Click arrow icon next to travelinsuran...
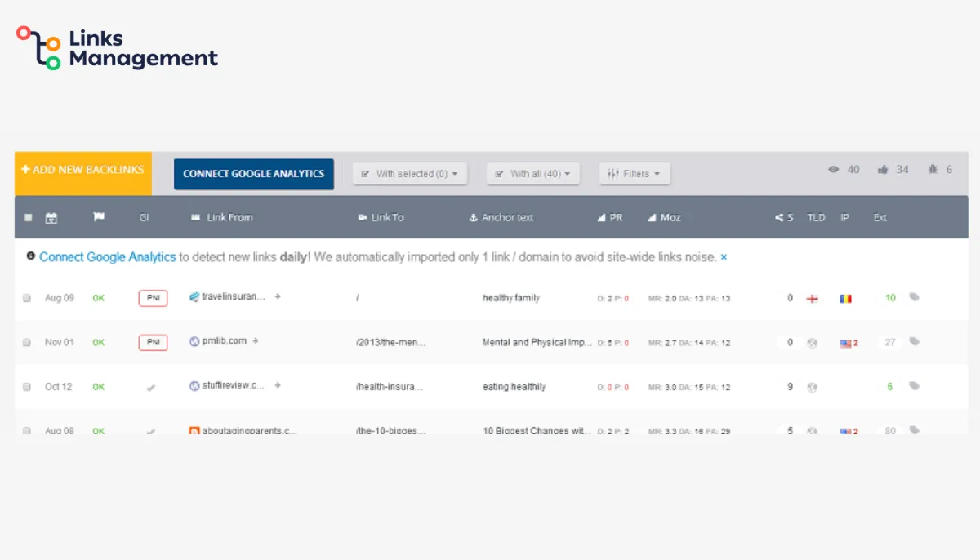 point(278,297)
